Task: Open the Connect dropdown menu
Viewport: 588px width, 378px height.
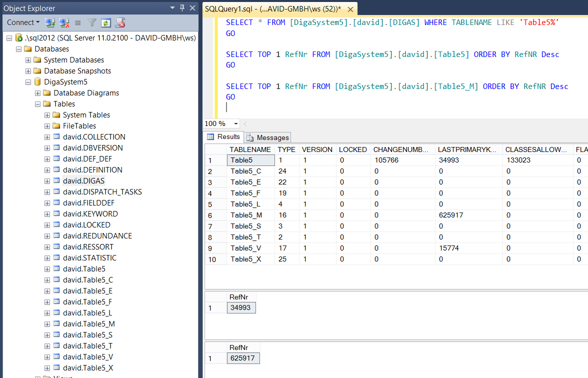Action: coord(22,22)
